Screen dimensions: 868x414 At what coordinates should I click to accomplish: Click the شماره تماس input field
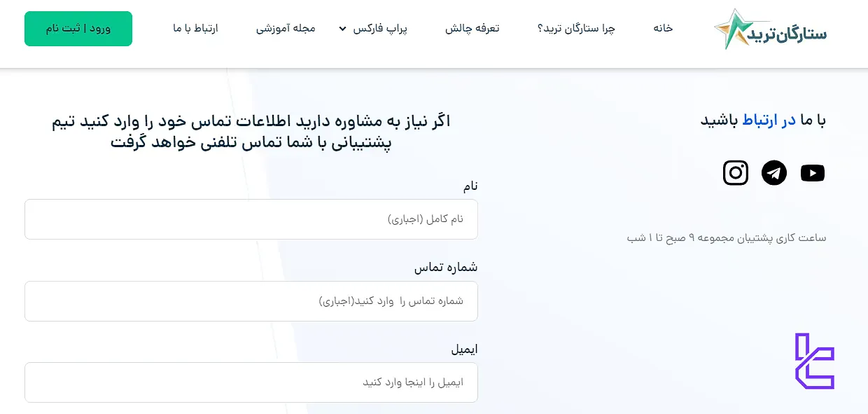[x=251, y=301]
